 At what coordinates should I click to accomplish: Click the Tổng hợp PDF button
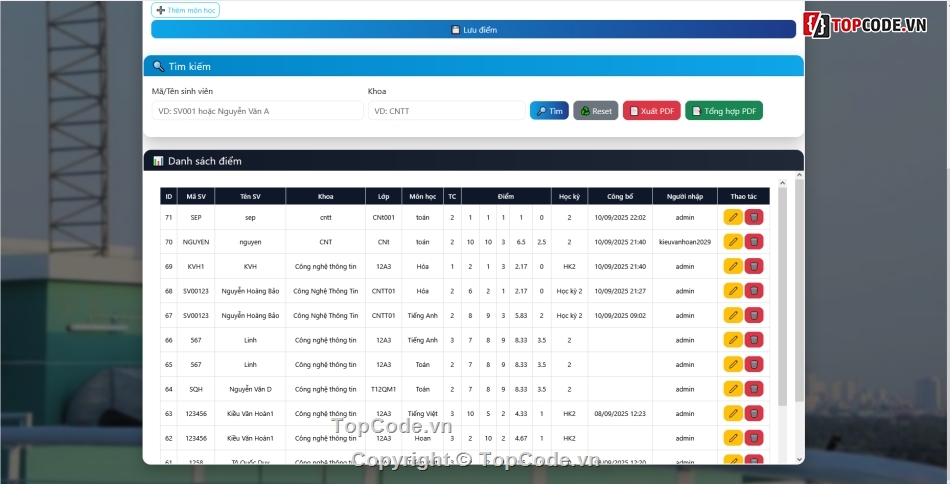(x=723, y=111)
